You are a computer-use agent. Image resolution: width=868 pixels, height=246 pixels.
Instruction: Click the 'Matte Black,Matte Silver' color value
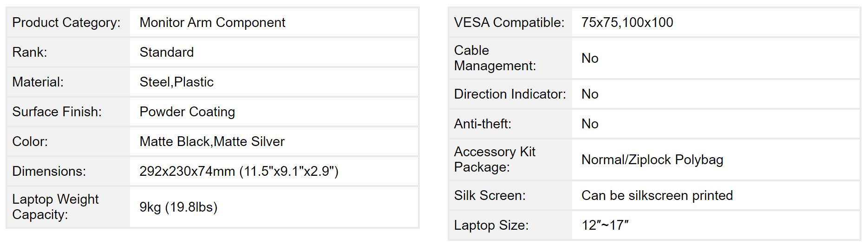[212, 141]
